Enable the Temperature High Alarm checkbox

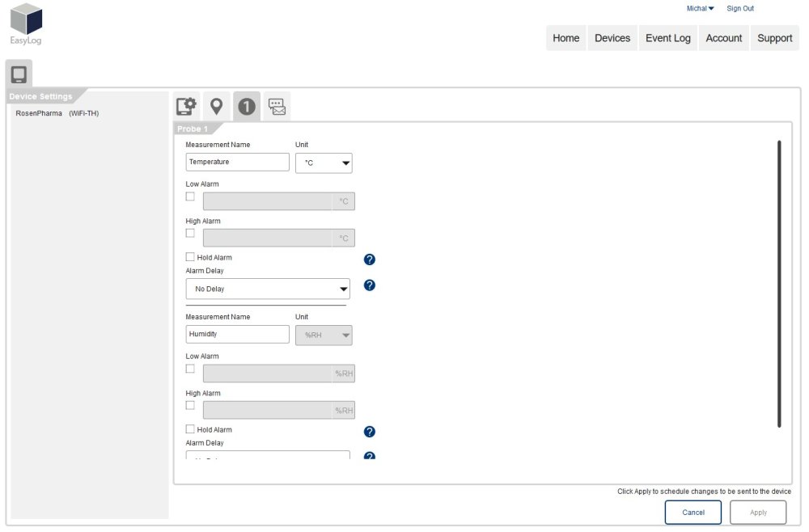tap(190, 233)
